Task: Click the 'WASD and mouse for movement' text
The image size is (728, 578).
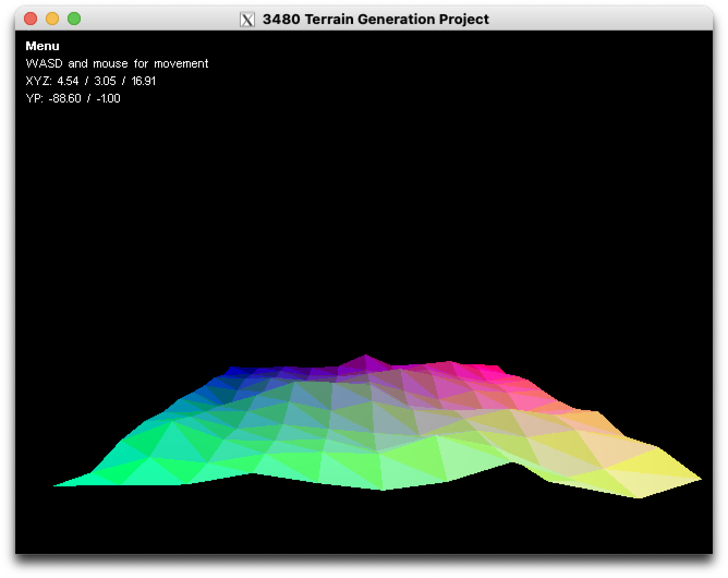Action: (x=117, y=64)
